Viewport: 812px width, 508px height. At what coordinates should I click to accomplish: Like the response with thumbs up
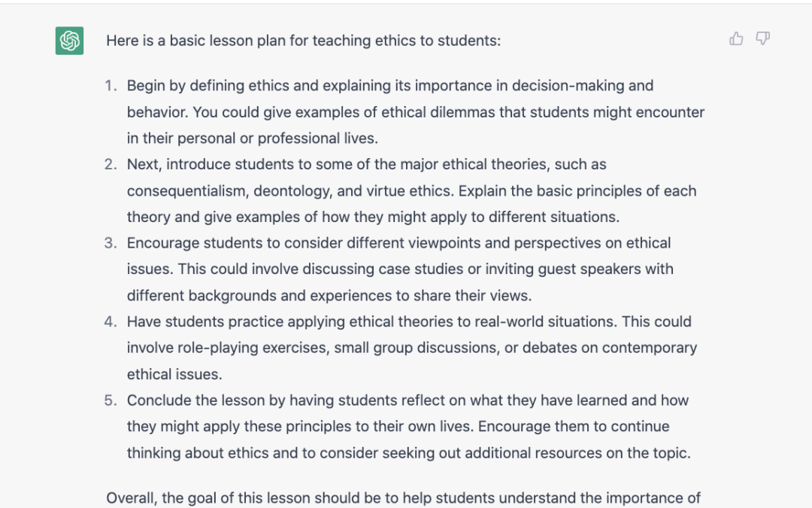736,38
